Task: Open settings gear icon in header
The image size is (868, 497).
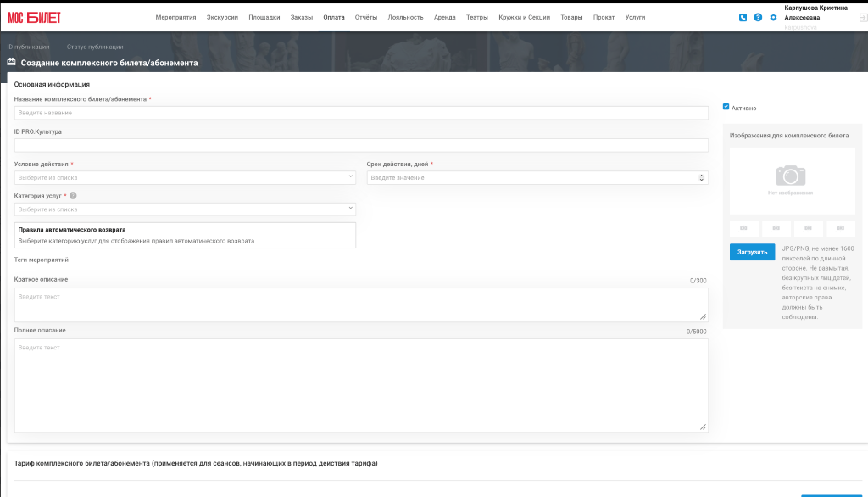Action: [x=773, y=18]
